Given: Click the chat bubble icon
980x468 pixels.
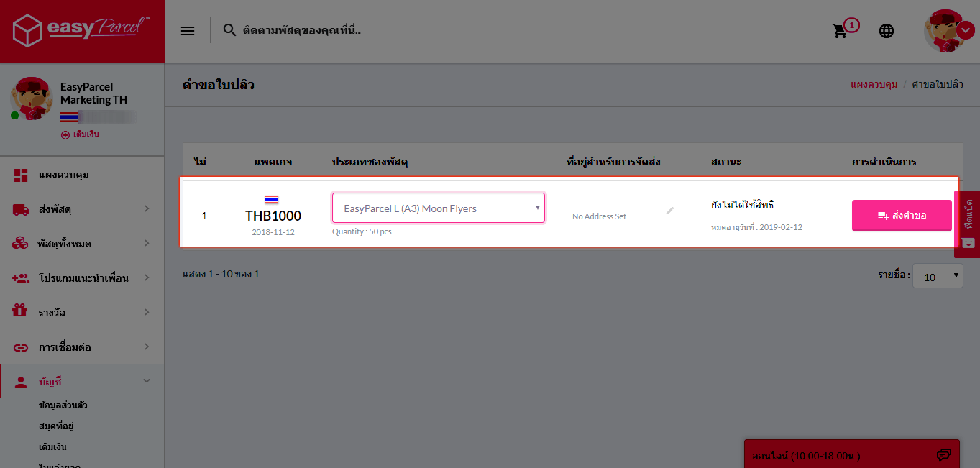Looking at the screenshot, I should tap(944, 455).
